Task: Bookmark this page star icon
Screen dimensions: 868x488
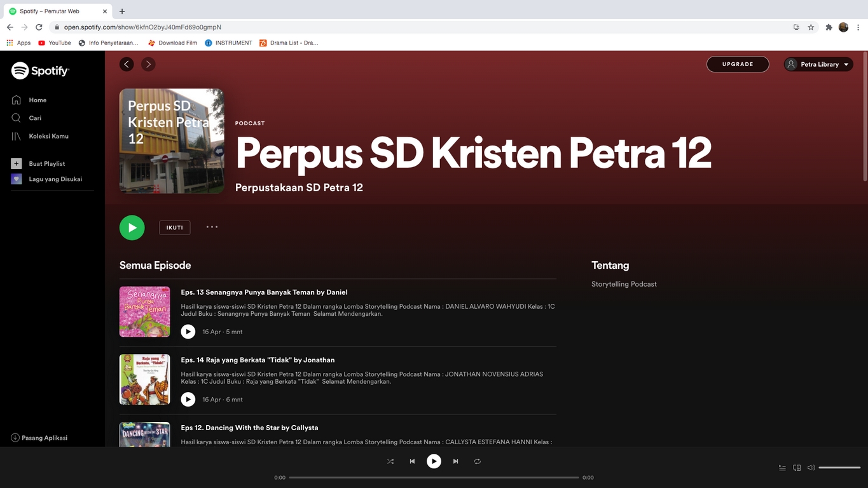Action: pyautogui.click(x=811, y=27)
